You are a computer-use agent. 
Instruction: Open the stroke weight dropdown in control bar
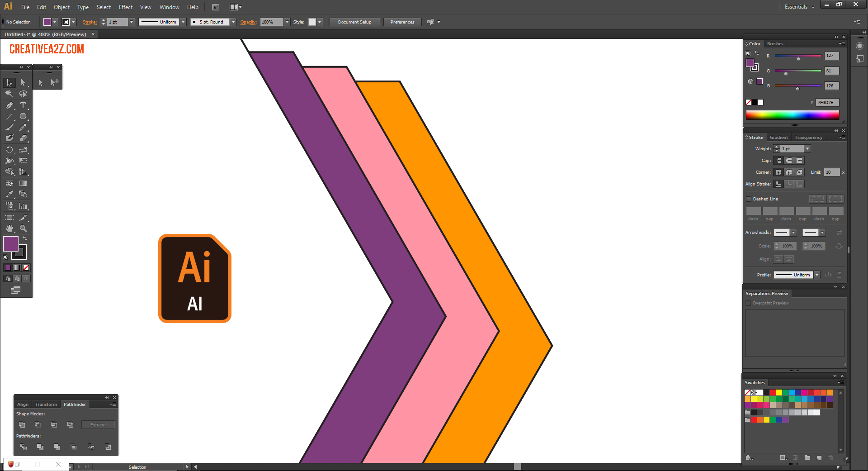(132, 22)
